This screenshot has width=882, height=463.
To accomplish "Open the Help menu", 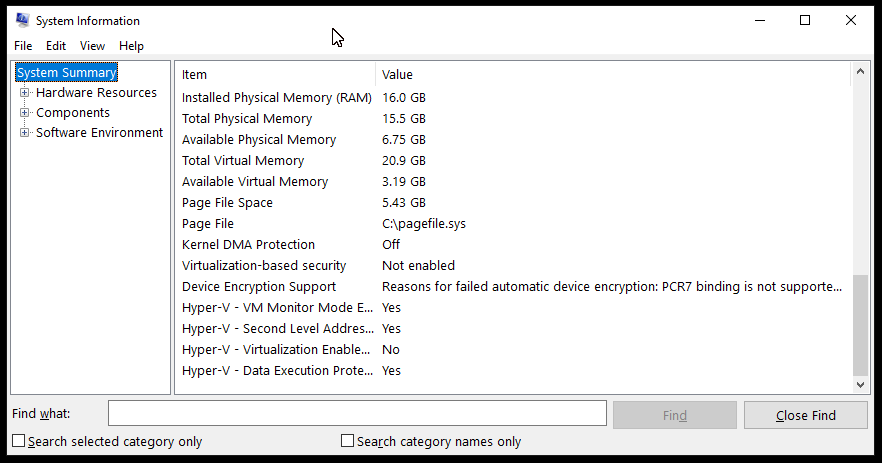I will pyautogui.click(x=131, y=46).
